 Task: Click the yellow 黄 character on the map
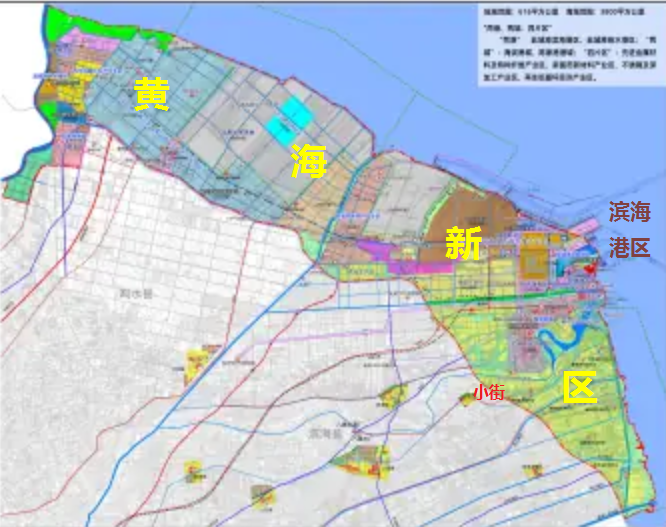tap(152, 95)
